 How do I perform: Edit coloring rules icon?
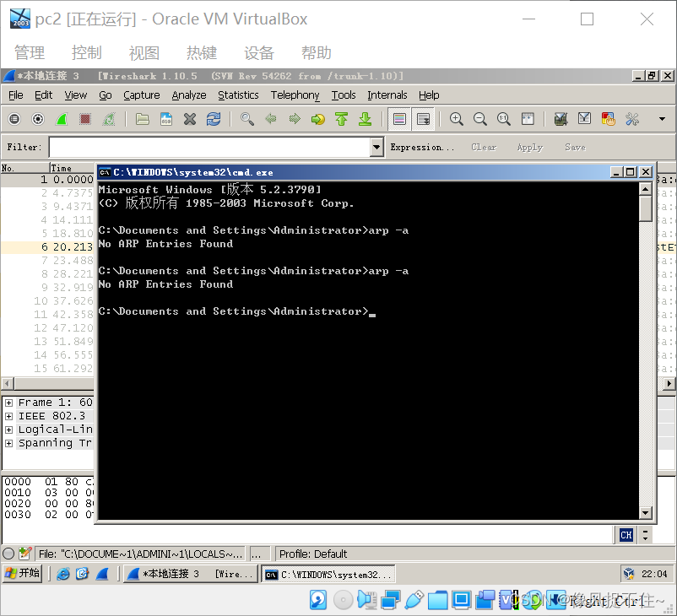tap(609, 119)
